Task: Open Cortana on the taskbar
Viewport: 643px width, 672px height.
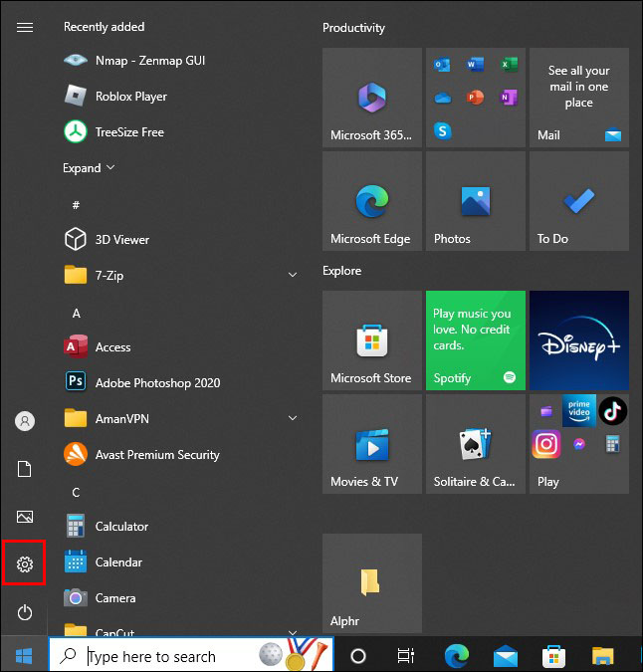Action: point(358,655)
